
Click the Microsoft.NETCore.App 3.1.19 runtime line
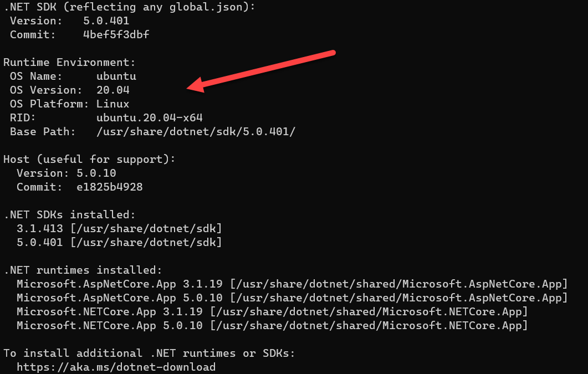[x=272, y=311]
